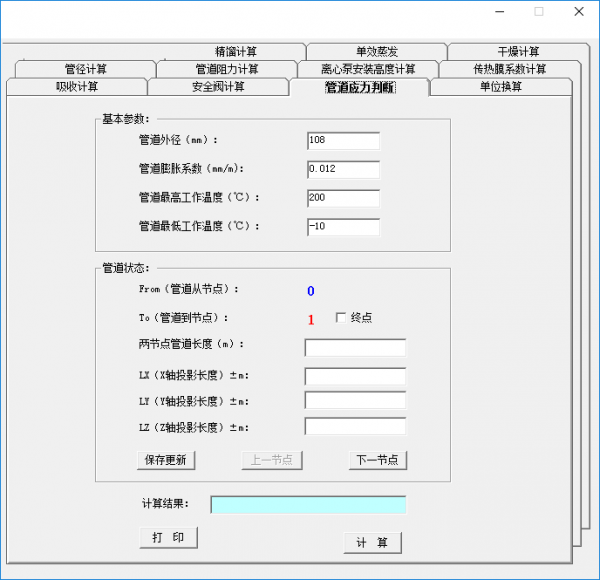Click the 两节点管道长度 input field

pyautogui.click(x=355, y=347)
